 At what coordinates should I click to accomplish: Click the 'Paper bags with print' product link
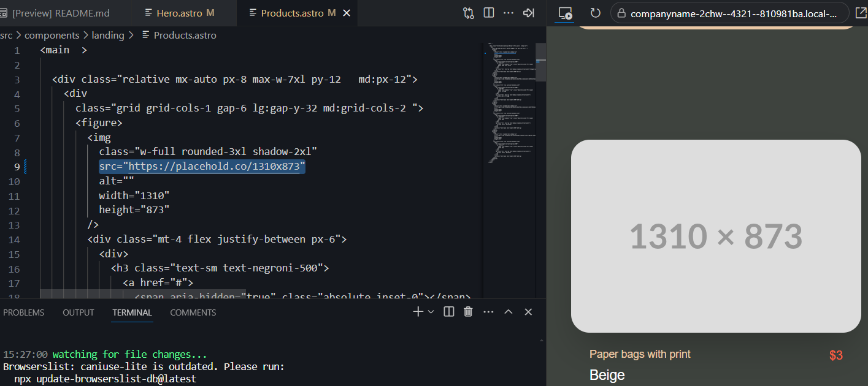click(640, 354)
